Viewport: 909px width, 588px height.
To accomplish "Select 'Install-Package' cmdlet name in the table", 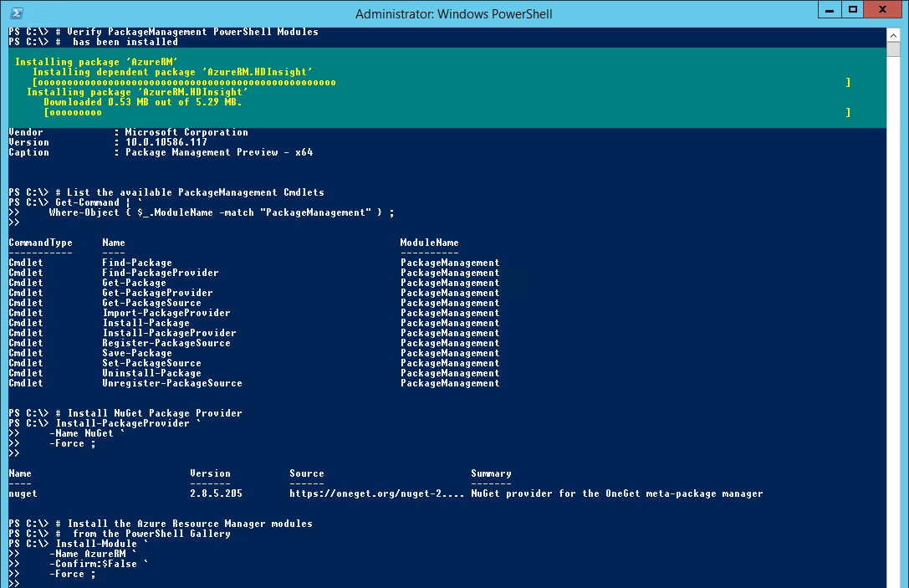I will pyautogui.click(x=146, y=323).
